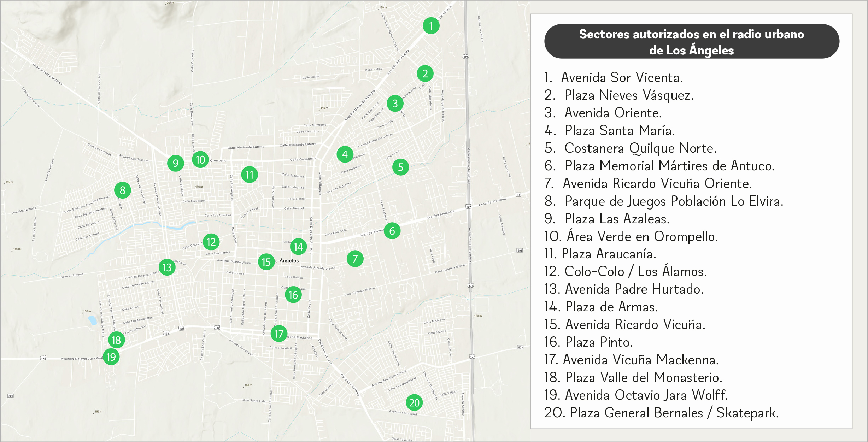Select marker 13 on Avenida Padre Hurtado
This screenshot has width=868, height=442.
[167, 267]
